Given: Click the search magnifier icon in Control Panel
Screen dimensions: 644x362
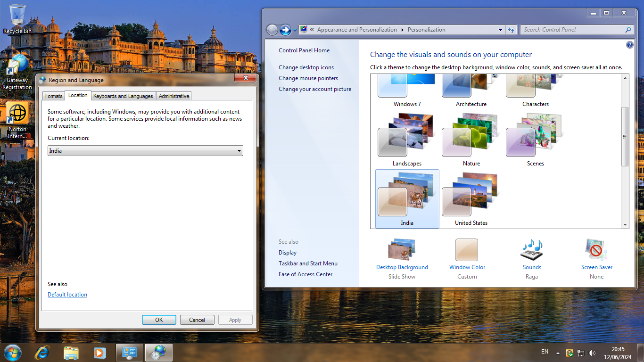Looking at the screenshot, I should click(x=628, y=30).
